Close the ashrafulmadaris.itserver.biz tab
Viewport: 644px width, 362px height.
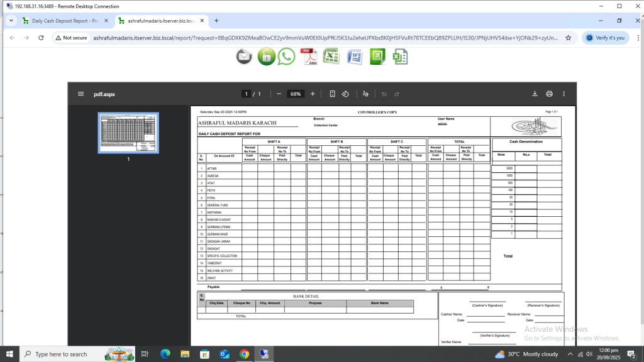click(202, 21)
